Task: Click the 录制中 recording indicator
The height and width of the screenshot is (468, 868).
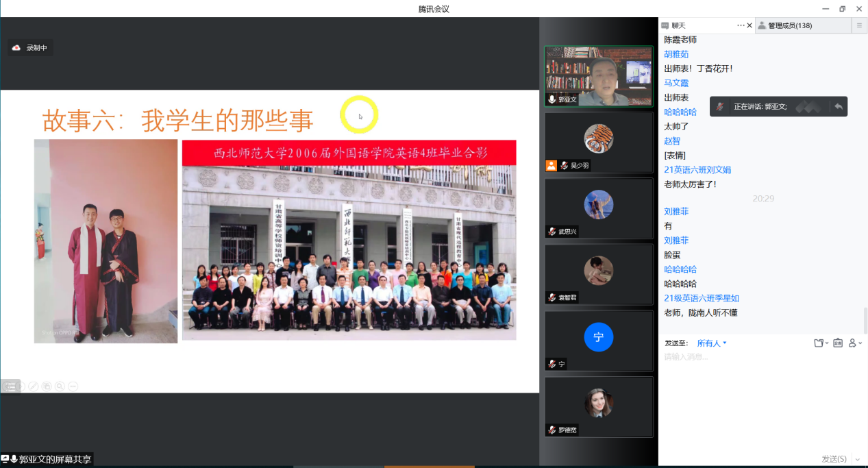Action: click(x=31, y=47)
